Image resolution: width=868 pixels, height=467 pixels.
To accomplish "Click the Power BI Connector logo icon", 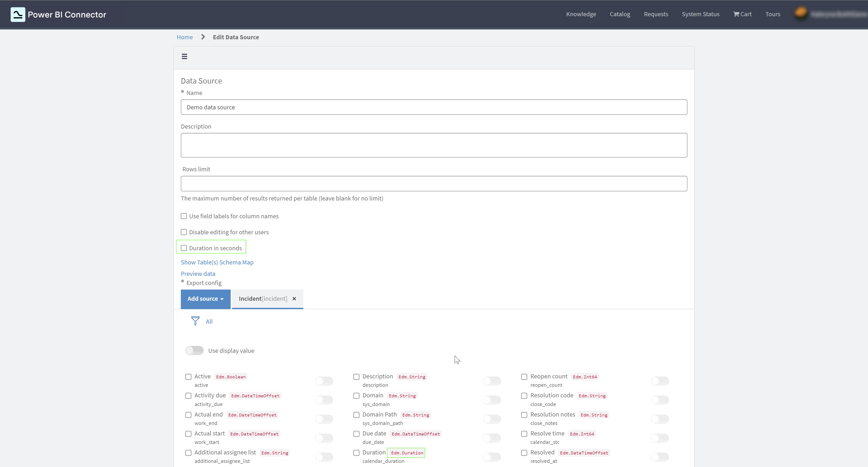I will 18,14.
